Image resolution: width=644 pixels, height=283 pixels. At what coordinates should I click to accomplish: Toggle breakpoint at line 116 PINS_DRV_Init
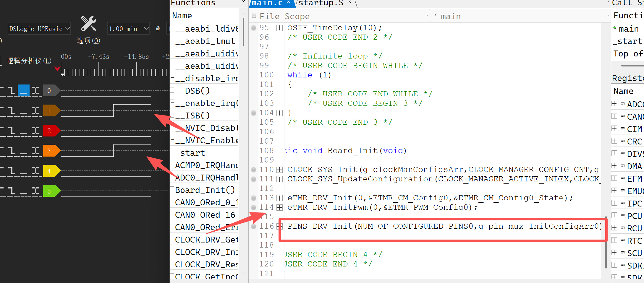coord(253,227)
